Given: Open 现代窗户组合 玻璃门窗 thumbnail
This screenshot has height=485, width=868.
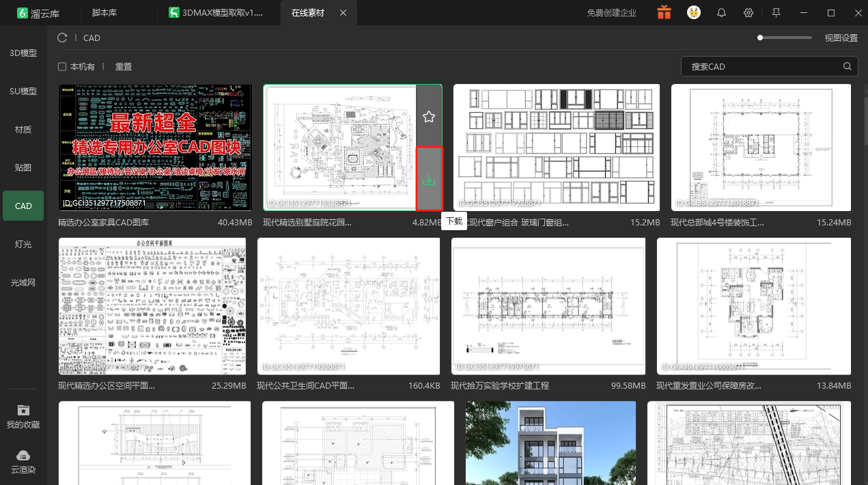Looking at the screenshot, I should [x=557, y=148].
